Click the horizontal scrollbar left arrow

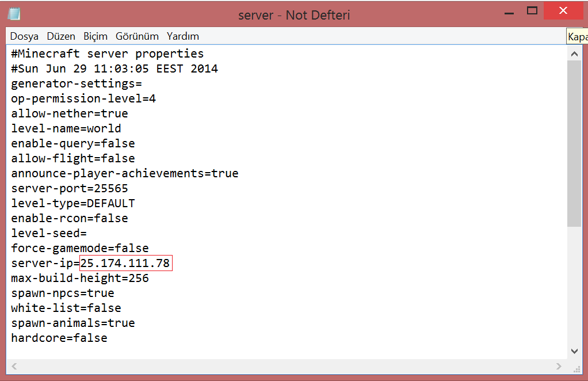point(14,367)
